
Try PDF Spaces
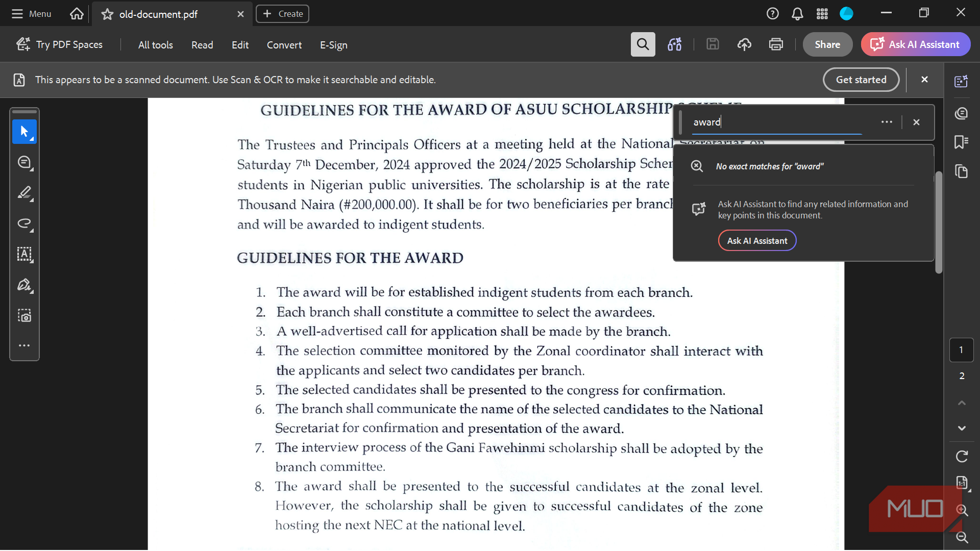pyautogui.click(x=59, y=45)
